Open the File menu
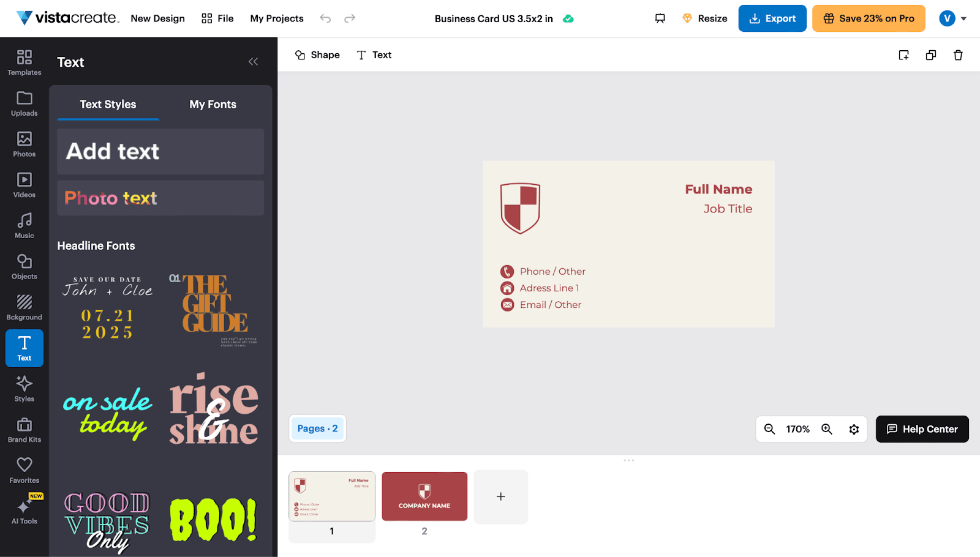Image resolution: width=980 pixels, height=557 pixels. click(217, 18)
